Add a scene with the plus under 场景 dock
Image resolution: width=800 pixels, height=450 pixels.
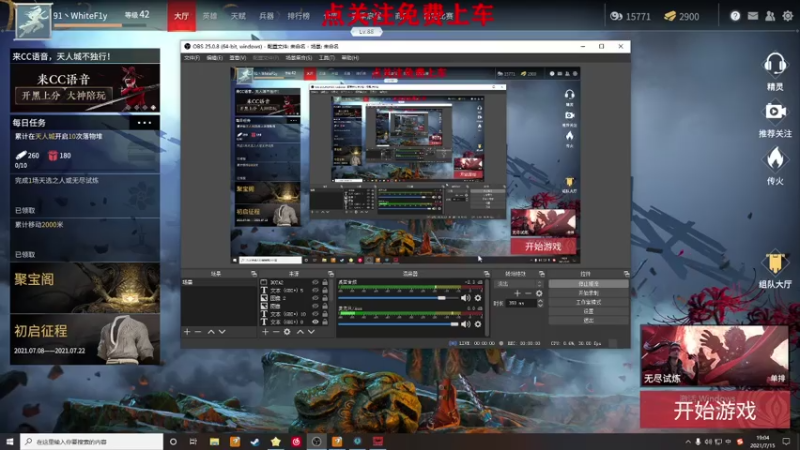[x=187, y=332]
